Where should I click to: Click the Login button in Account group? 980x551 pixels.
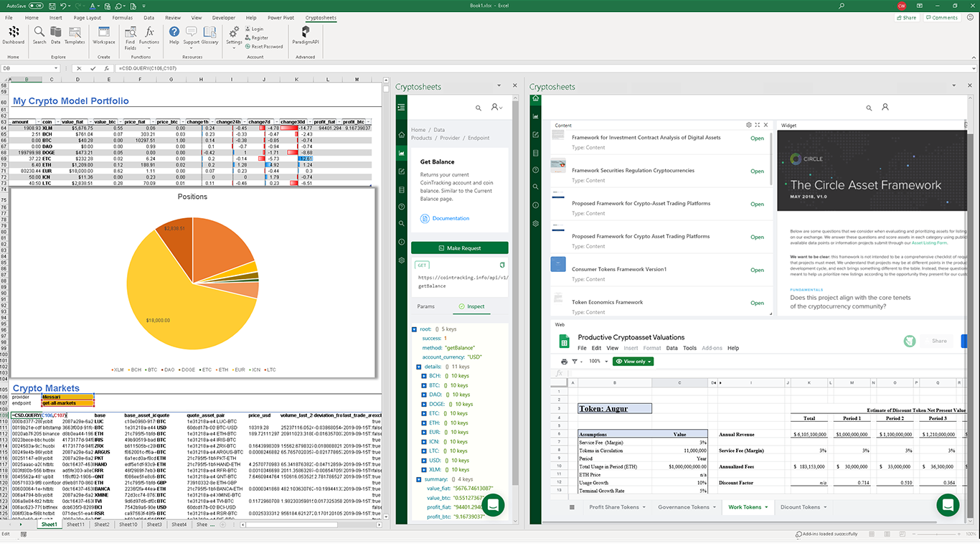point(255,29)
